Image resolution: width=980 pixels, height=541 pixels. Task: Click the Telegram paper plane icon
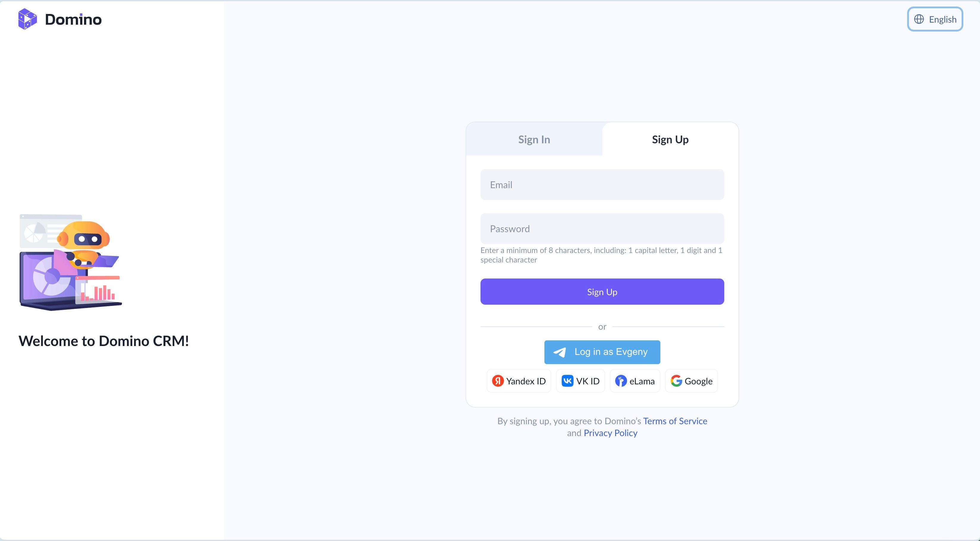coord(560,352)
